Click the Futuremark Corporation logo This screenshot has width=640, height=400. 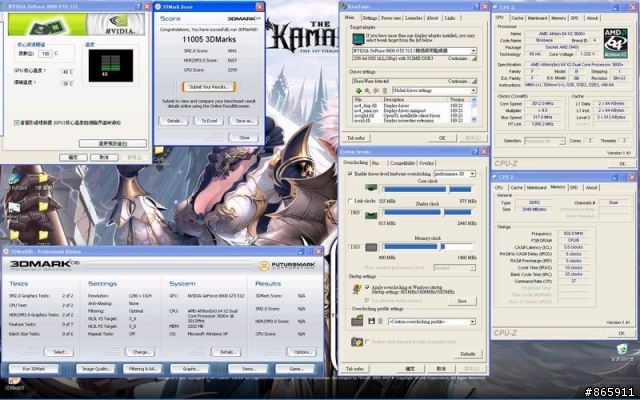click(287, 266)
